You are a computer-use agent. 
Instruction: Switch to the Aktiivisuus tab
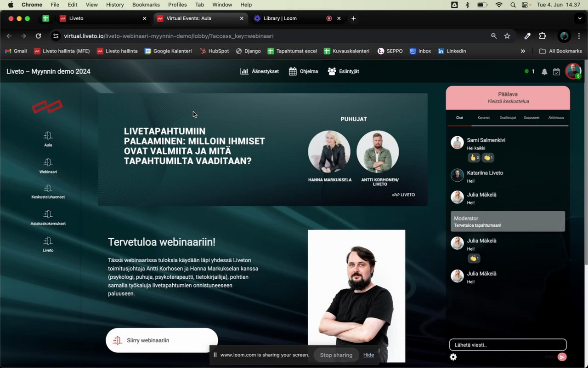tap(556, 118)
